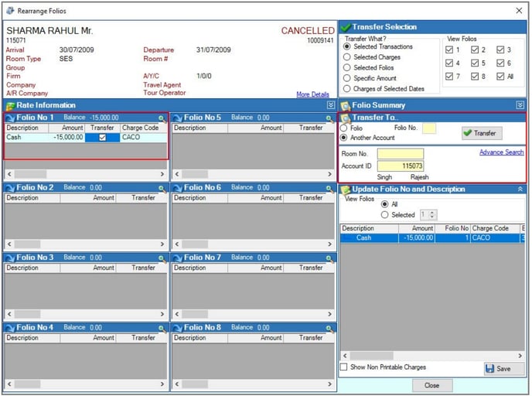Click the magnifier icon on Folio No 5

(330, 118)
